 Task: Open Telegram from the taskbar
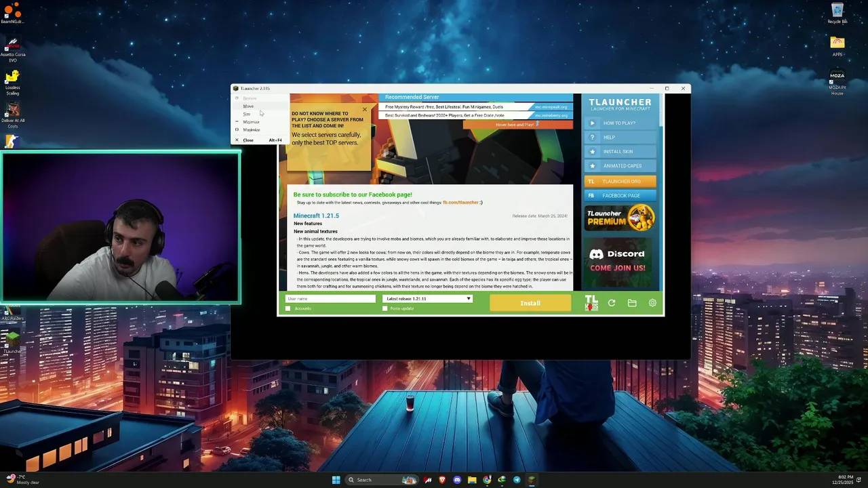(x=517, y=480)
